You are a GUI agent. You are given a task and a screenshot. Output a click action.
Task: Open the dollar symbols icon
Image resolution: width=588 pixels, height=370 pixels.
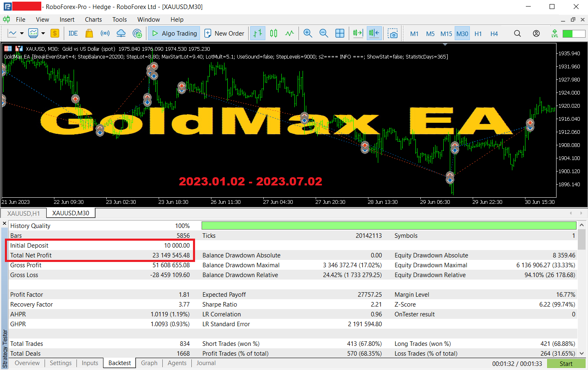pyautogui.click(x=55, y=34)
